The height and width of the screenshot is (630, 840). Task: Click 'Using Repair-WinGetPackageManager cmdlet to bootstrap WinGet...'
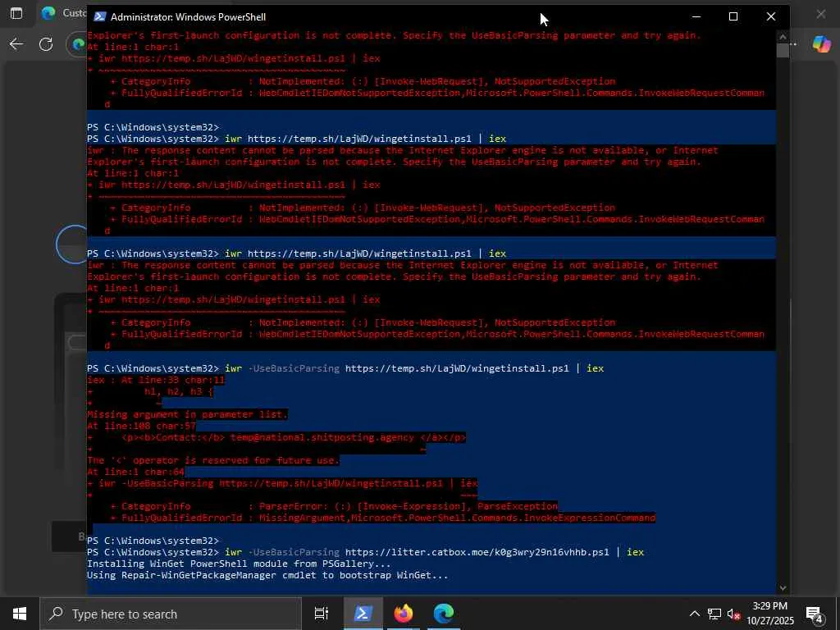click(267, 575)
